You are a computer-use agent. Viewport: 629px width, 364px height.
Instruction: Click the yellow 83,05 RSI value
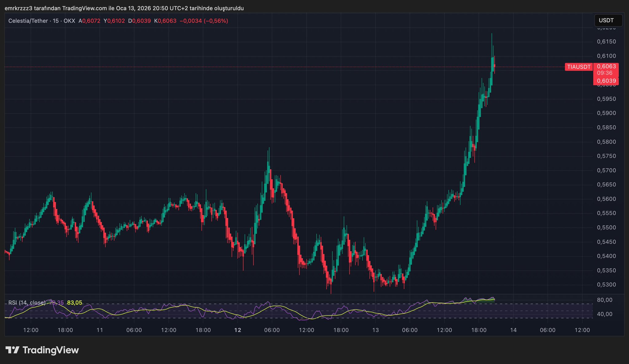pyautogui.click(x=75, y=303)
